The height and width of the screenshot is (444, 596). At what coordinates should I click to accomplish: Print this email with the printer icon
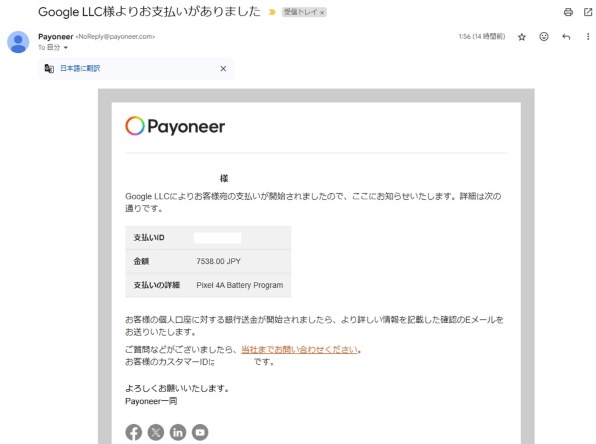click(x=568, y=12)
